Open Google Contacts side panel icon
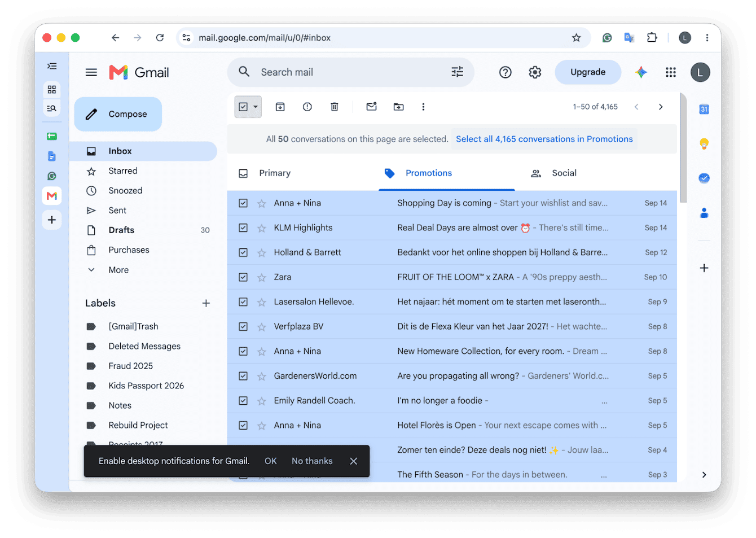 (x=704, y=213)
